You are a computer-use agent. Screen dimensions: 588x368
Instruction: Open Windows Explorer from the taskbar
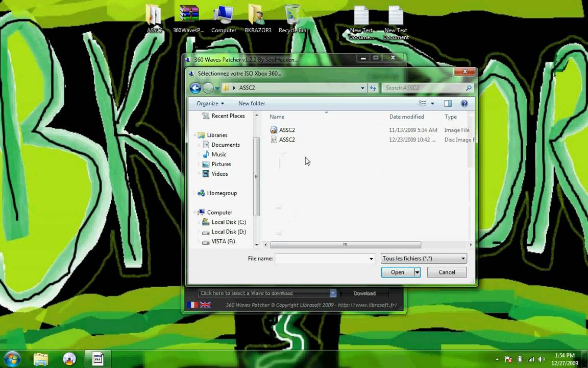click(x=40, y=359)
